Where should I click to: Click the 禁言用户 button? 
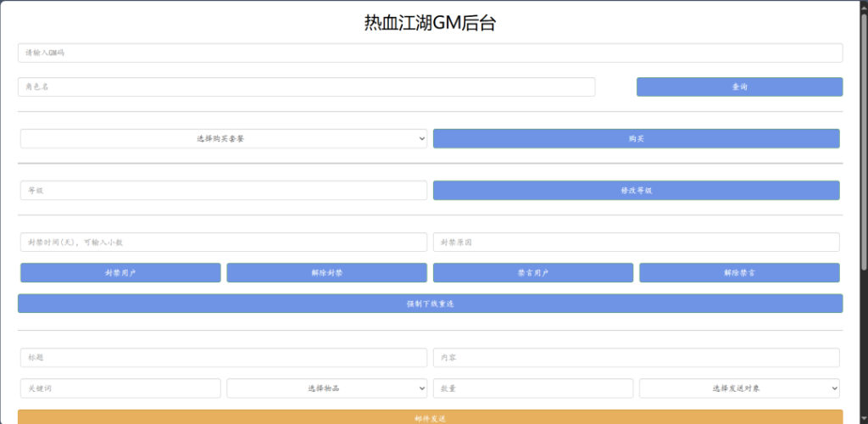coord(532,273)
